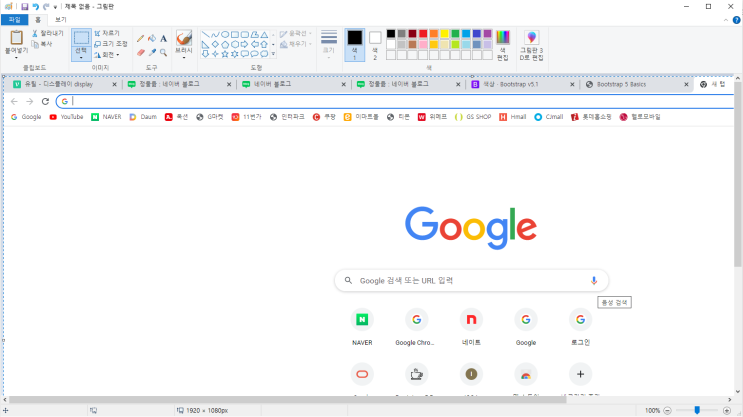Click the vertical canvas scrollbar thumb
The image size is (743, 417).
pyautogui.click(x=738, y=174)
